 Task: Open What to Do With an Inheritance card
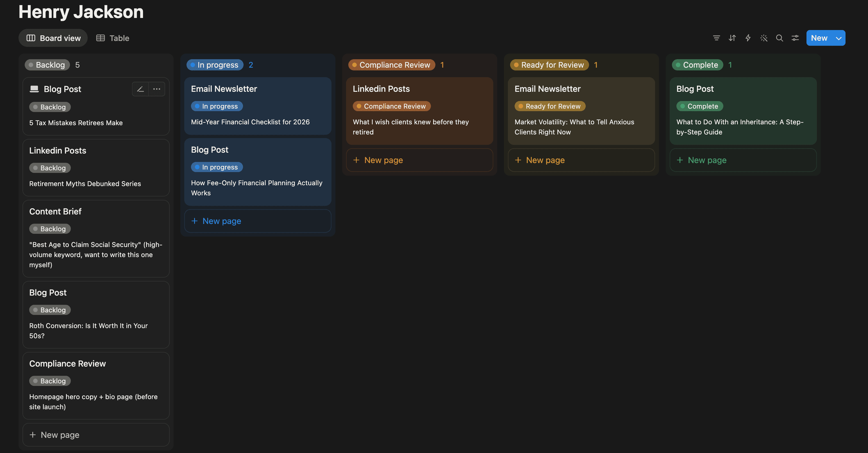pos(743,111)
